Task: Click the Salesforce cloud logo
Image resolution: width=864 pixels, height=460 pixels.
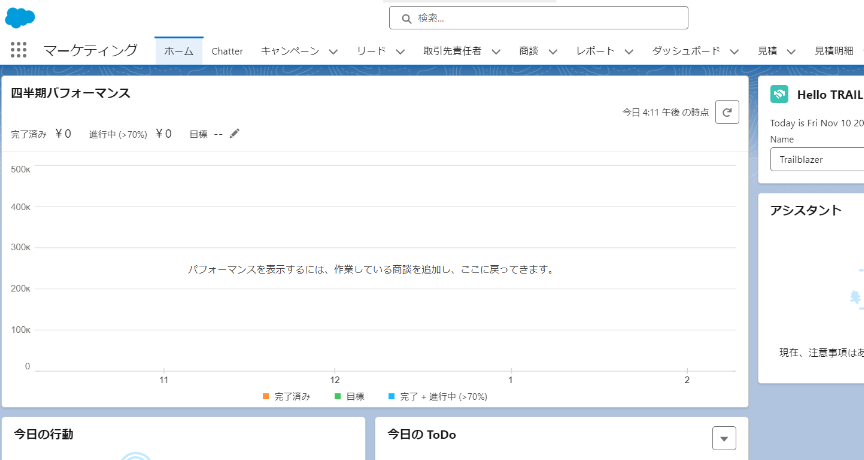Action: (x=20, y=18)
